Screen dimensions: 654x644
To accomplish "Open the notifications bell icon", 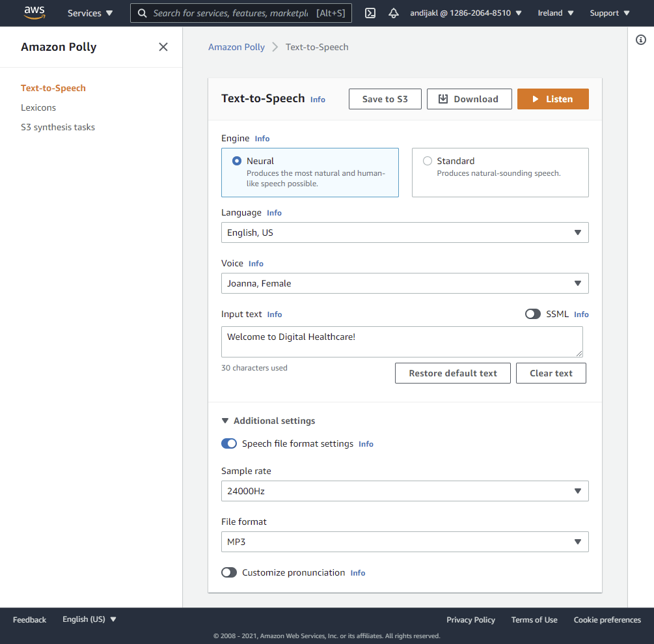I will point(393,13).
